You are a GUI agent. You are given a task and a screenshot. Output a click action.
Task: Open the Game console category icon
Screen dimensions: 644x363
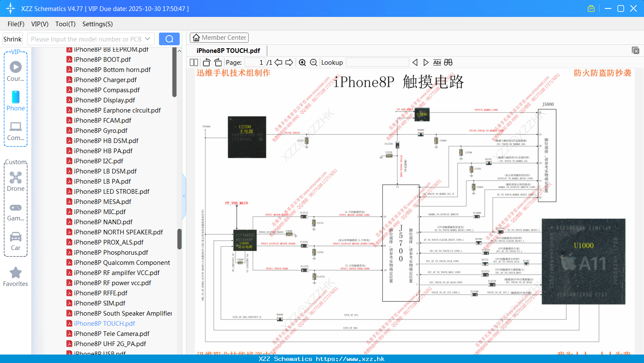point(16,207)
